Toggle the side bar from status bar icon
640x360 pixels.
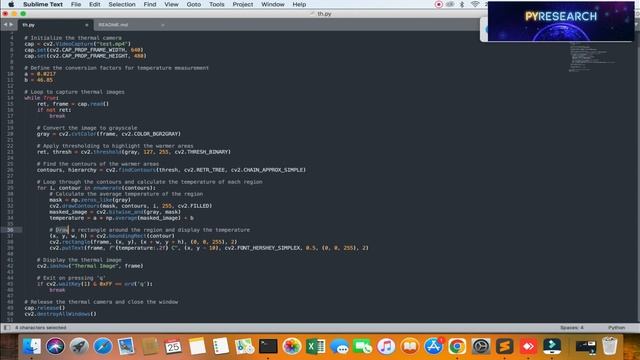7,327
